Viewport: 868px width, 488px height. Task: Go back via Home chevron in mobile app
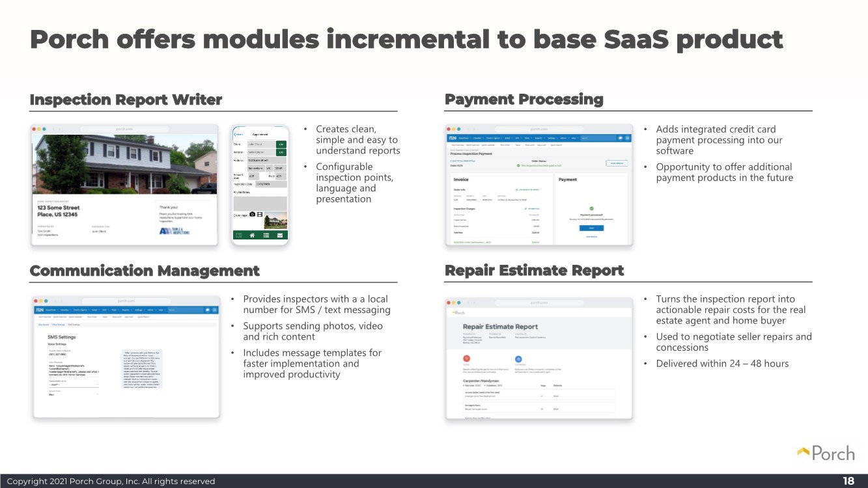tap(238, 135)
